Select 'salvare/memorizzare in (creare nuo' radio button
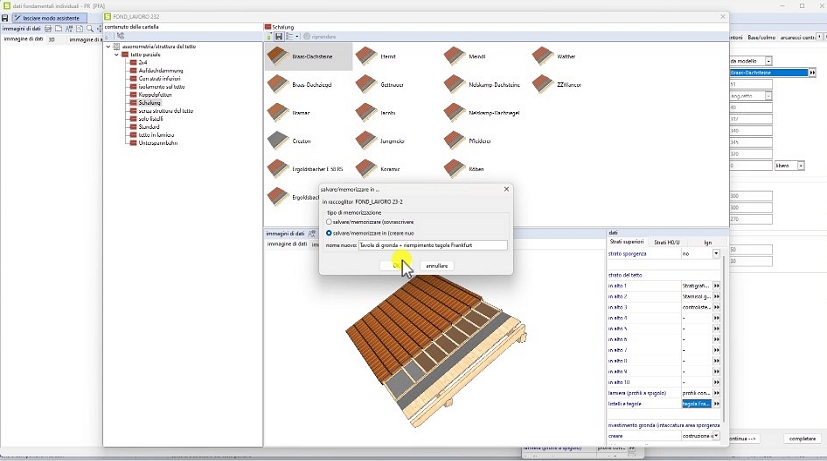Viewport: 827px width, 461px height. [x=330, y=233]
